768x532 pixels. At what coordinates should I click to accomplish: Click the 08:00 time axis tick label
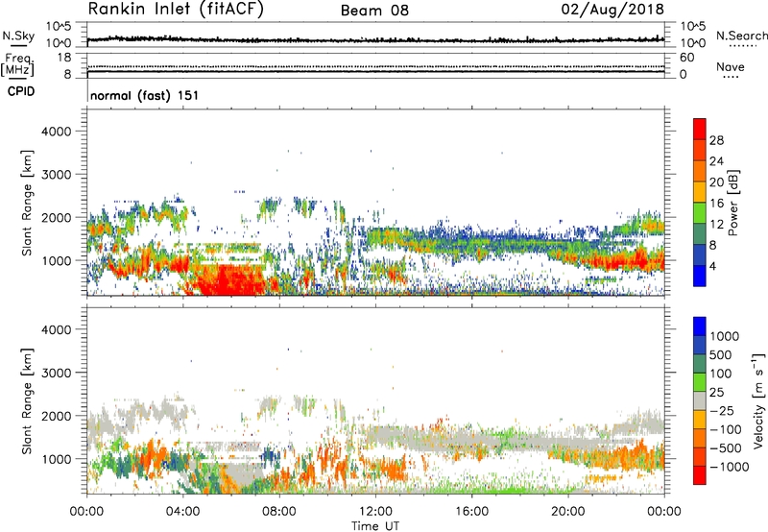click(279, 512)
